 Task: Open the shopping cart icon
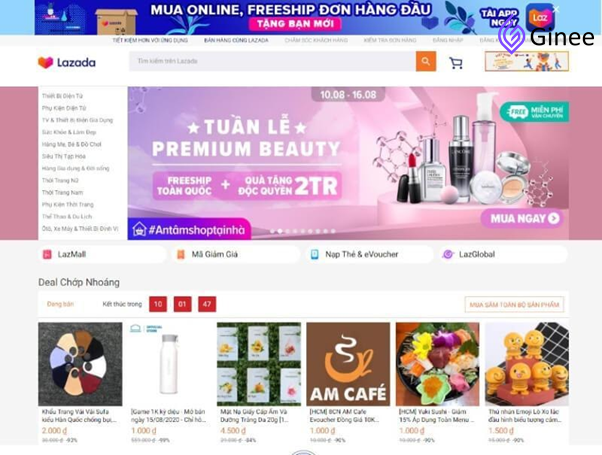456,63
